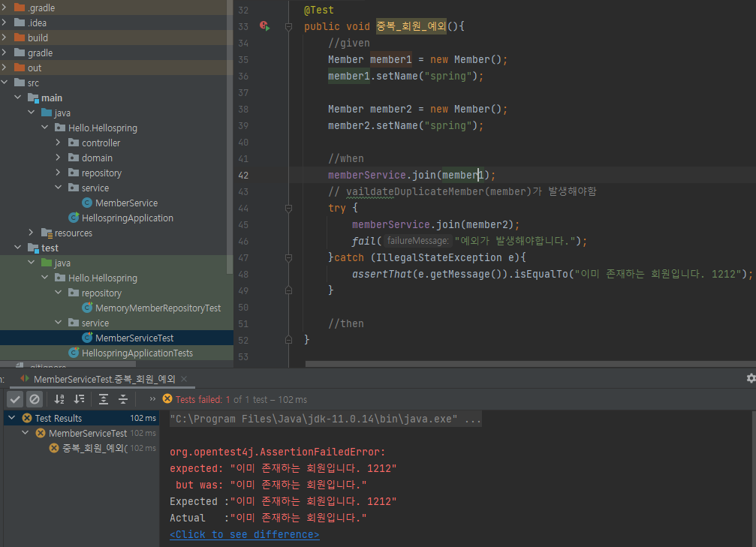Toggle show ignored tests button
This screenshot has height=547, width=756.
tap(35, 399)
